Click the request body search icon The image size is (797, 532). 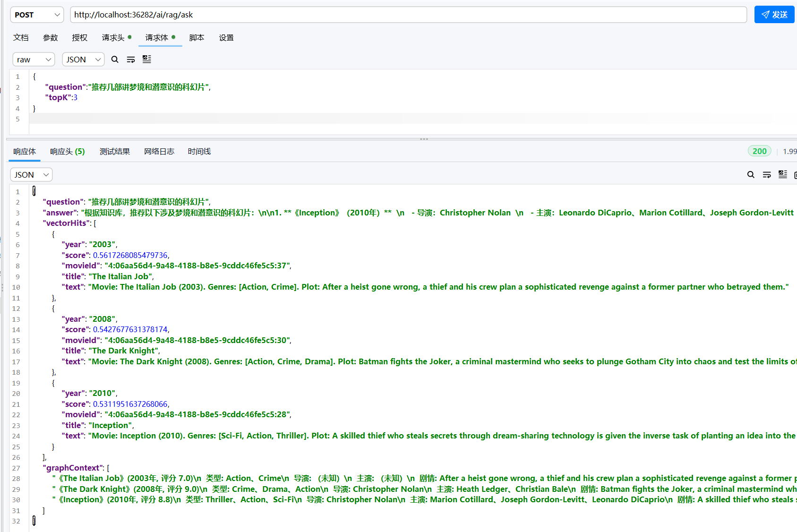click(x=115, y=60)
